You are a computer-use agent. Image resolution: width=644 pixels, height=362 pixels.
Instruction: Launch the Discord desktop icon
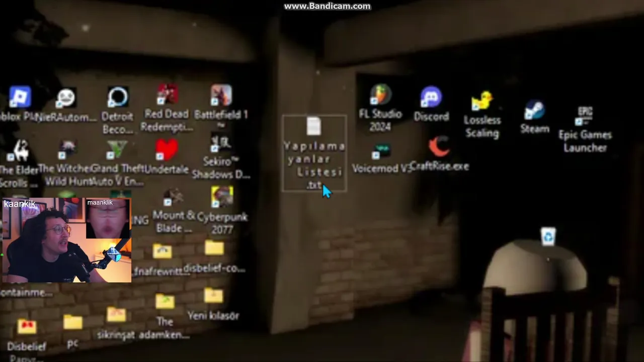click(431, 97)
